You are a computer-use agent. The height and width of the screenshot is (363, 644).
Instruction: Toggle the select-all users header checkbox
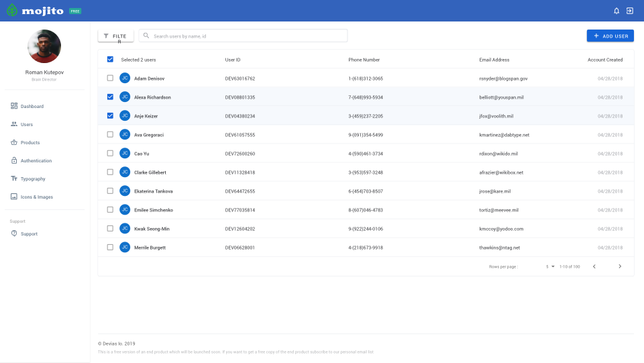(x=110, y=60)
